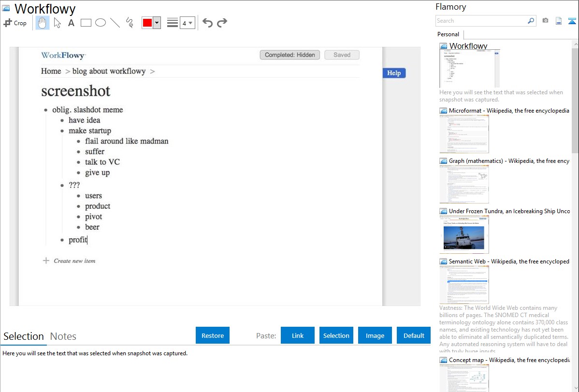Pick the ellipse shape tool
The height and width of the screenshot is (392, 579).
(101, 23)
